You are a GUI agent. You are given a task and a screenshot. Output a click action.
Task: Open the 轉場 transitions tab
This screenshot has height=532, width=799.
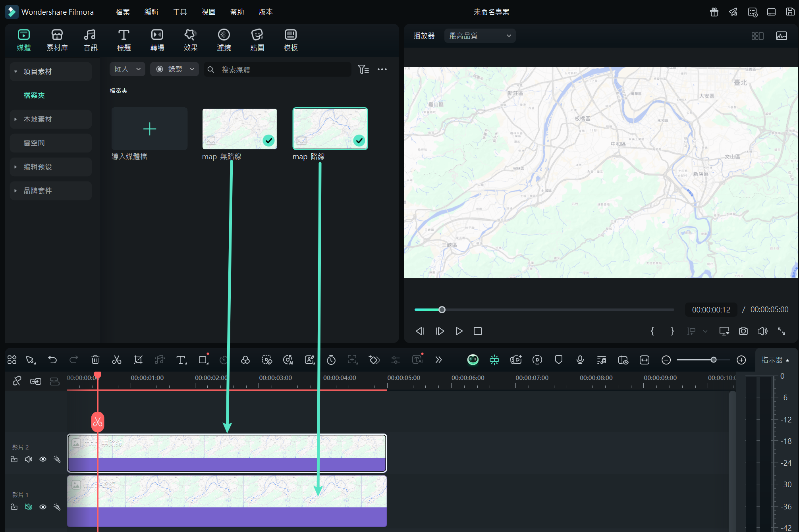tap(157, 40)
